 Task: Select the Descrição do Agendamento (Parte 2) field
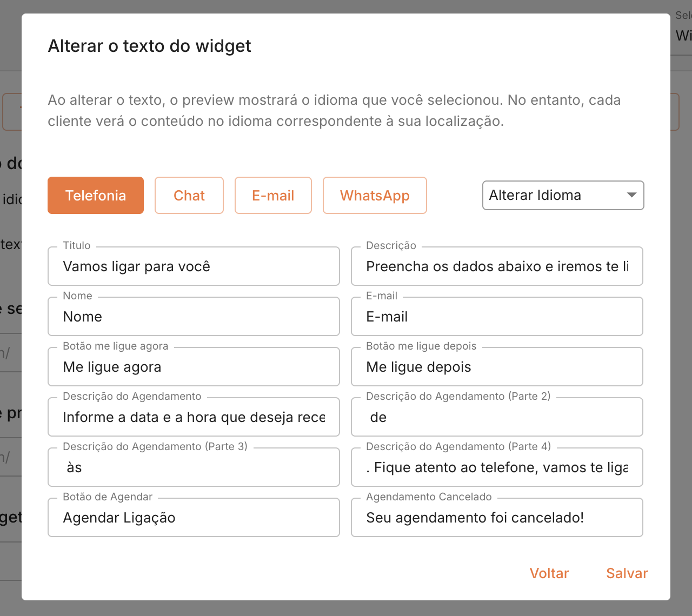tap(497, 417)
